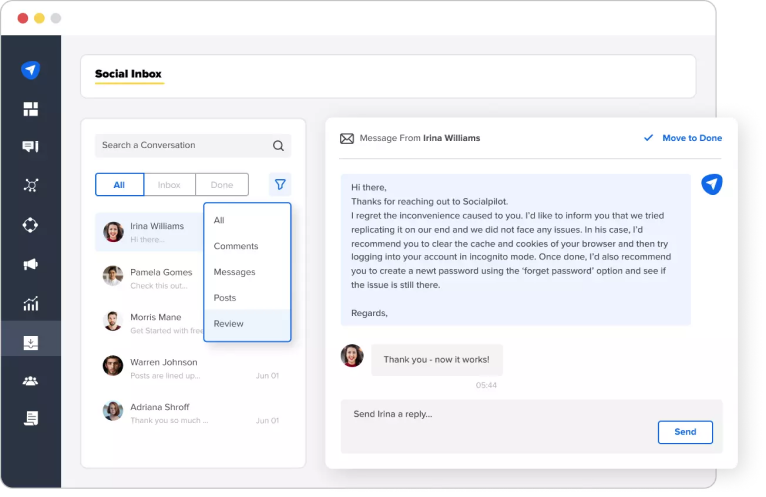Select Review in the filter dropdown
The height and width of the screenshot is (497, 766).
[x=247, y=324]
